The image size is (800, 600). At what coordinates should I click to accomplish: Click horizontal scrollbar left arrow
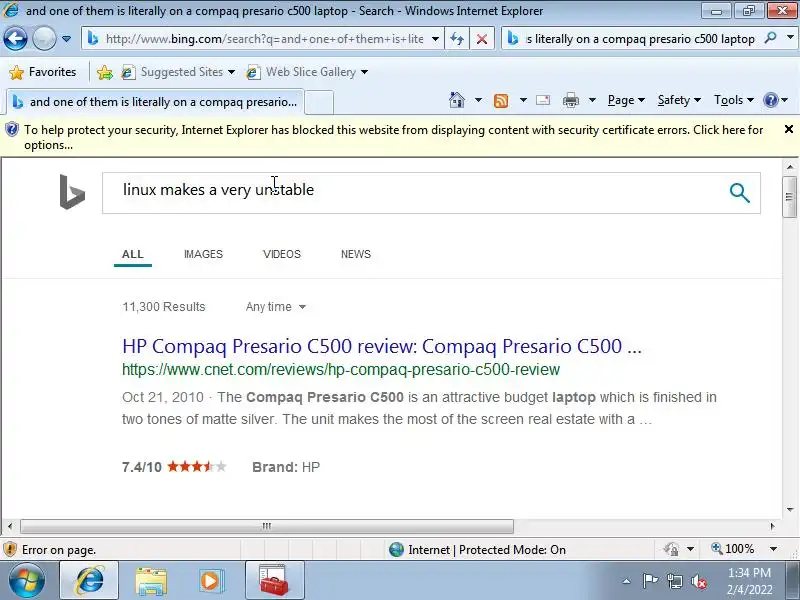[9, 526]
